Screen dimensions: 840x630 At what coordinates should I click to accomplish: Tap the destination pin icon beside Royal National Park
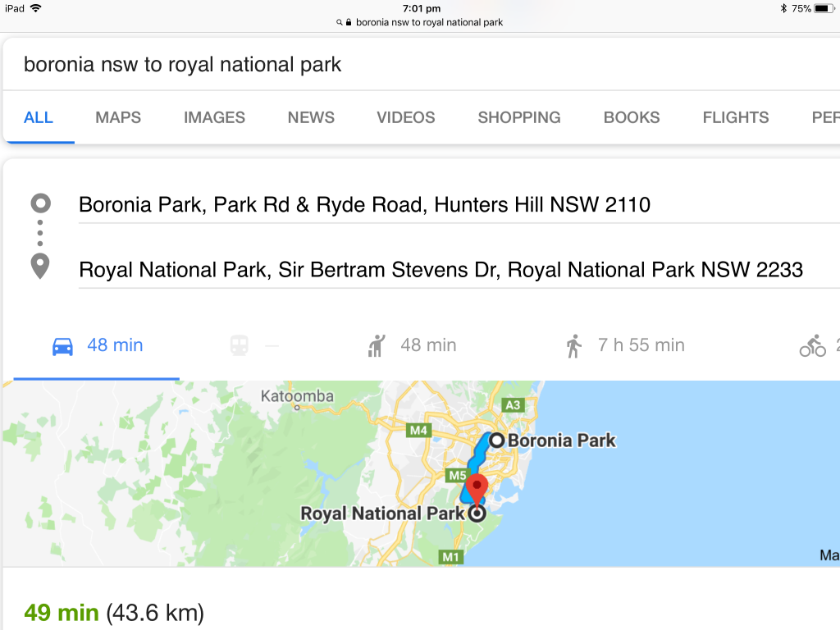point(39,267)
